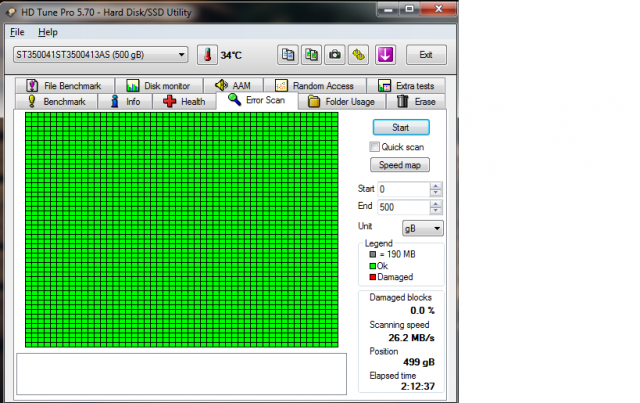Open the Health tab with red cross

click(184, 101)
